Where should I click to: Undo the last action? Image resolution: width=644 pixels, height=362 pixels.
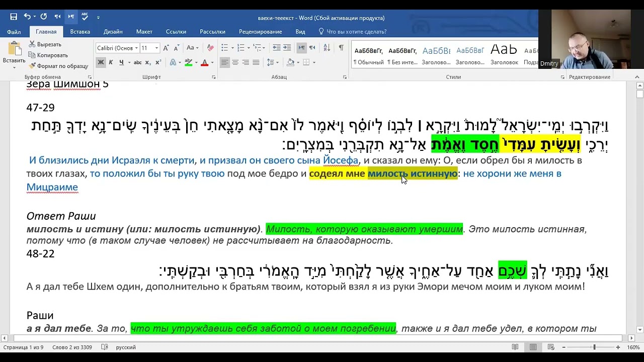click(27, 17)
